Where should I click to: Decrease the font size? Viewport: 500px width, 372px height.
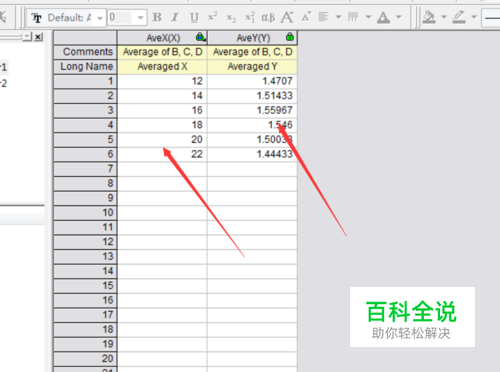pos(306,16)
